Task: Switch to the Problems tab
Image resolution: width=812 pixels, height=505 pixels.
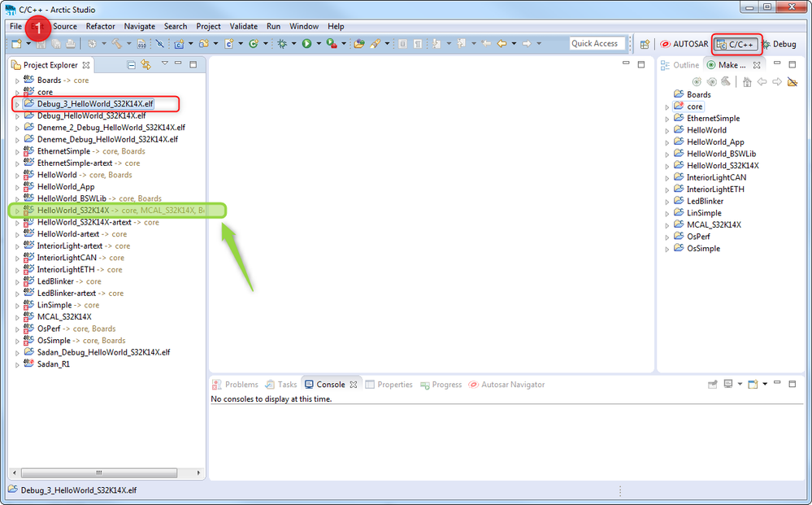Action: pyautogui.click(x=235, y=385)
